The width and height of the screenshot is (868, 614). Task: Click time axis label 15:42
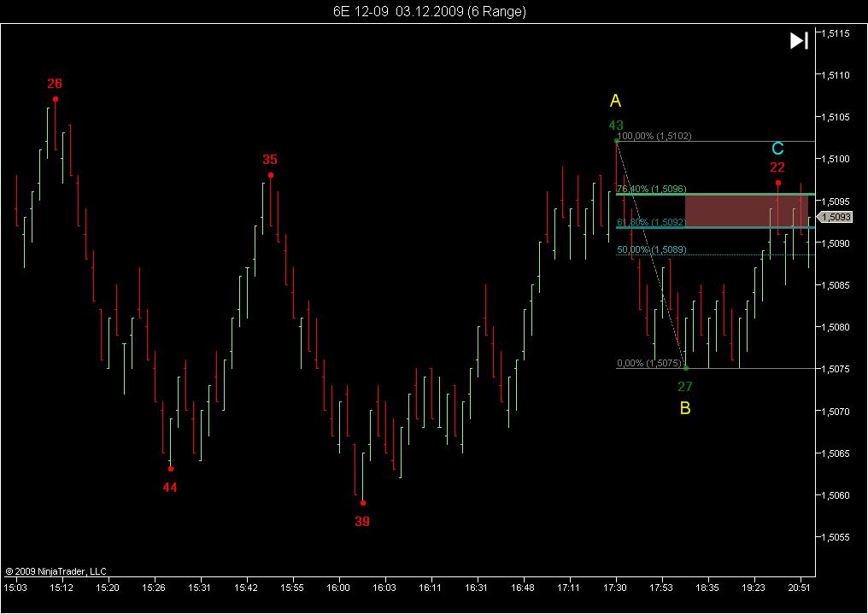point(246,588)
